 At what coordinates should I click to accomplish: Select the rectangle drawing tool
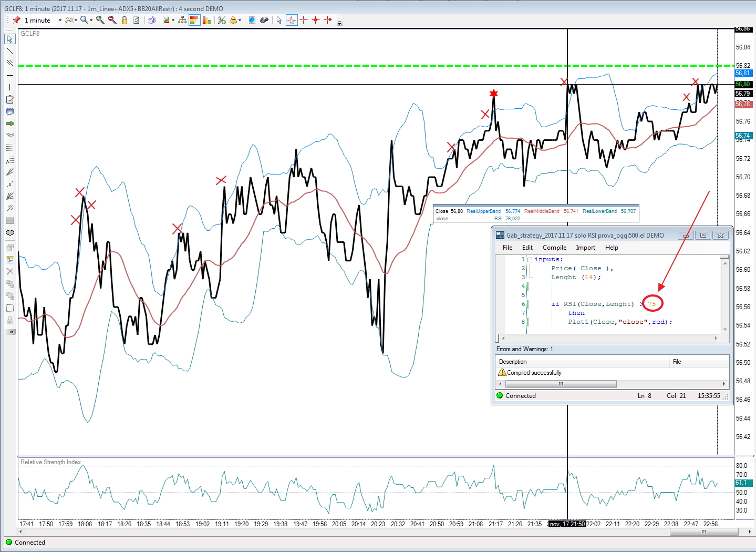click(9, 220)
